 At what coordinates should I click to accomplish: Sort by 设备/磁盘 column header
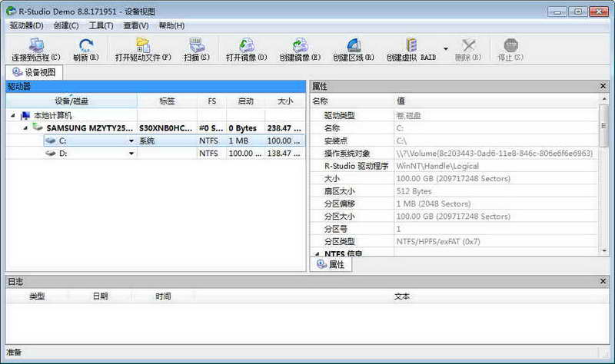[71, 101]
